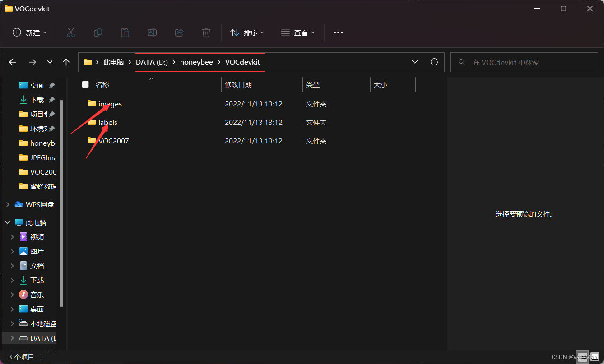This screenshot has height=364, width=604.
Task: Click the Rename icon in toolbar
Action: tap(152, 32)
